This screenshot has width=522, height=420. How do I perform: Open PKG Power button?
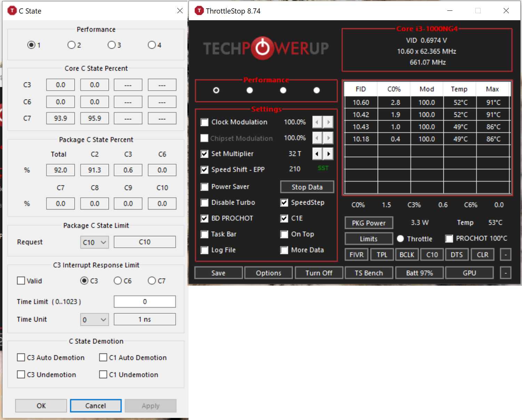click(x=369, y=223)
